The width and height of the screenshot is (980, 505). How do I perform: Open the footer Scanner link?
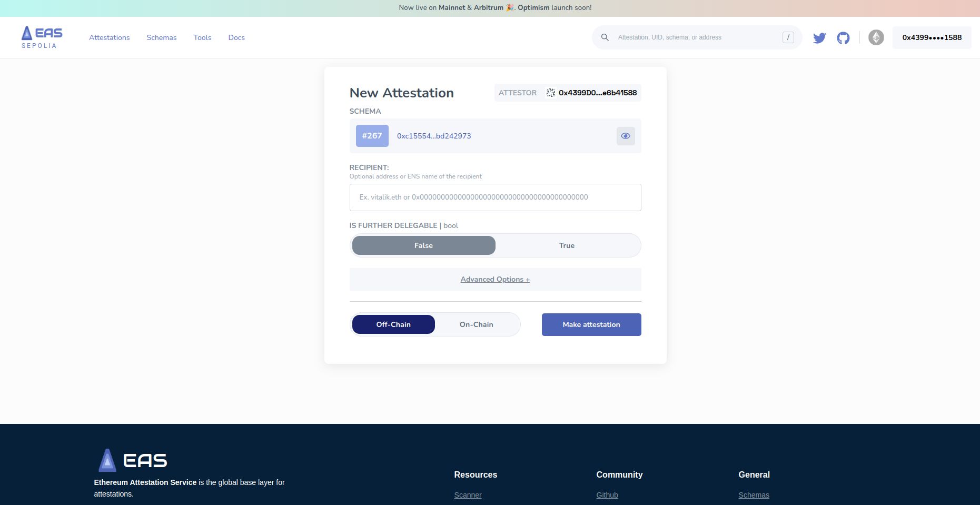coord(468,495)
